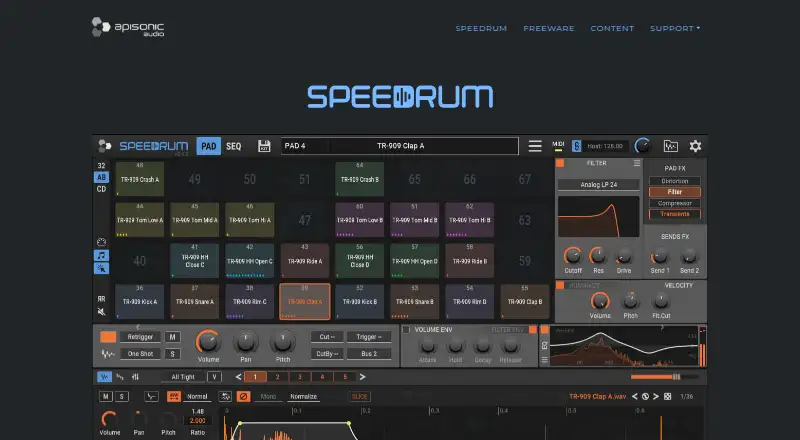The width and height of the screenshot is (800, 440).
Task: Open the sample browser folder icon
Action: [x=670, y=146]
